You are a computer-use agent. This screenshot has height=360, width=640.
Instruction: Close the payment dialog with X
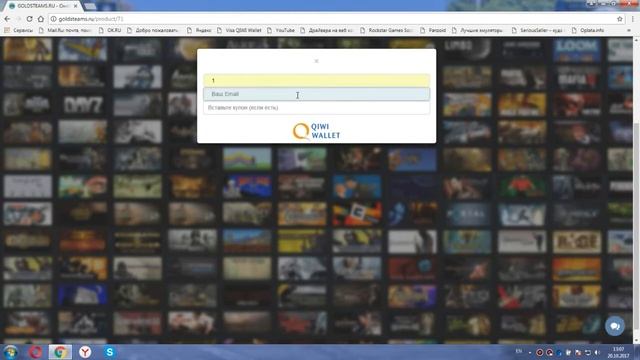[316, 61]
